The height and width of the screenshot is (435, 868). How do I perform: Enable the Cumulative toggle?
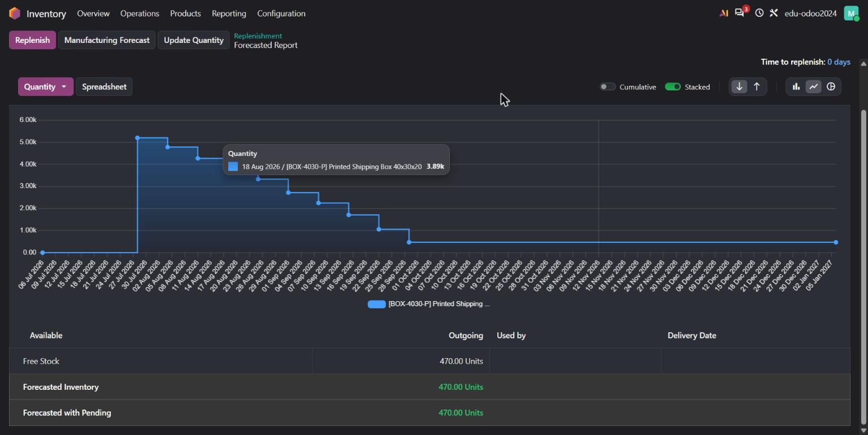pos(607,86)
